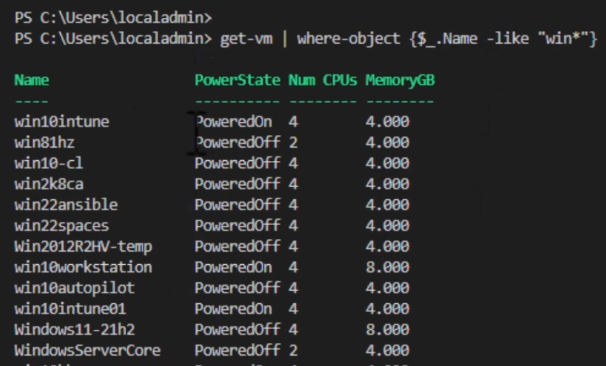Viewport: 606px width, 366px height.
Task: Click the Windows11-21h2 VM name
Action: click(x=75, y=330)
